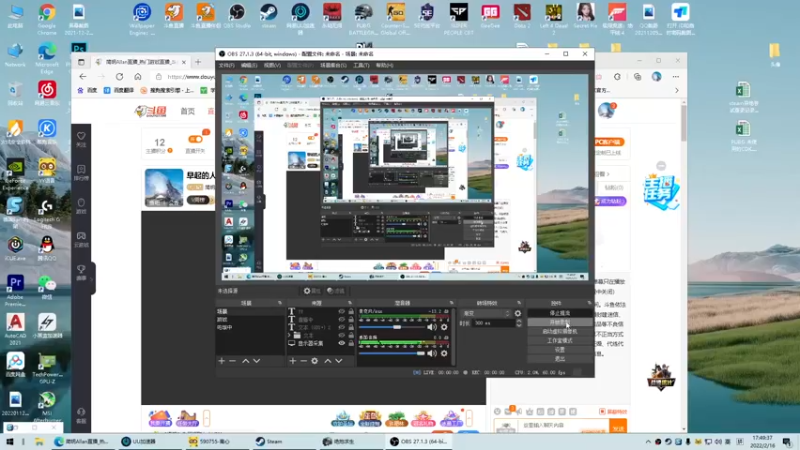Viewport: 800px width, 450px height.
Task: Undock the Scenes panel via header icon
Action: pos(280,303)
